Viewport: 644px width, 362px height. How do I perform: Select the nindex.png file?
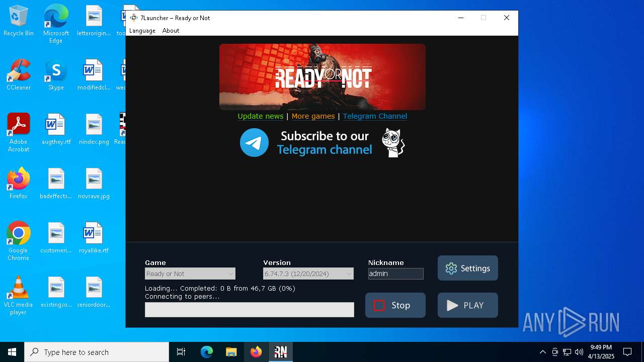click(94, 130)
